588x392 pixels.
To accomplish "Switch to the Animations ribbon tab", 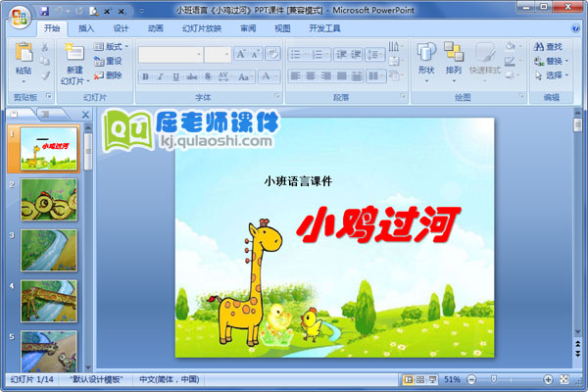I will [x=156, y=28].
